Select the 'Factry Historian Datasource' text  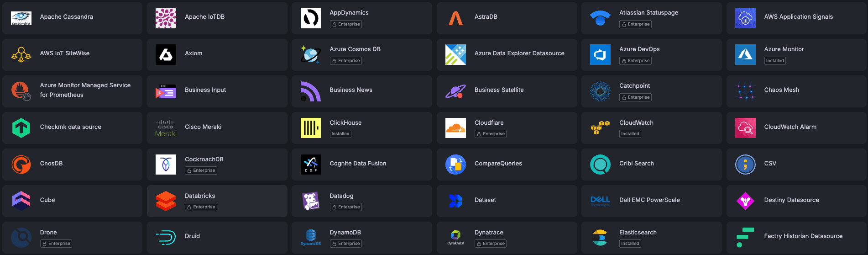coord(803,236)
